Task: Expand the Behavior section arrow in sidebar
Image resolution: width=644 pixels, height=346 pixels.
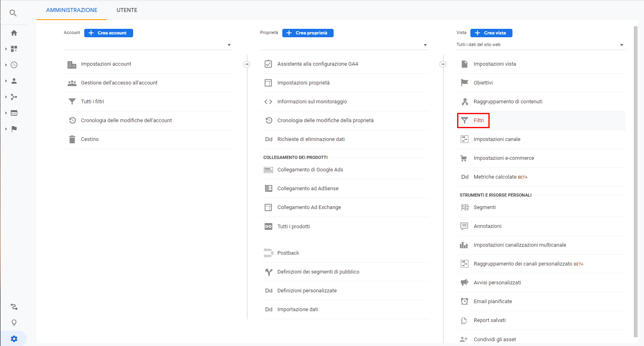Action: (x=6, y=113)
